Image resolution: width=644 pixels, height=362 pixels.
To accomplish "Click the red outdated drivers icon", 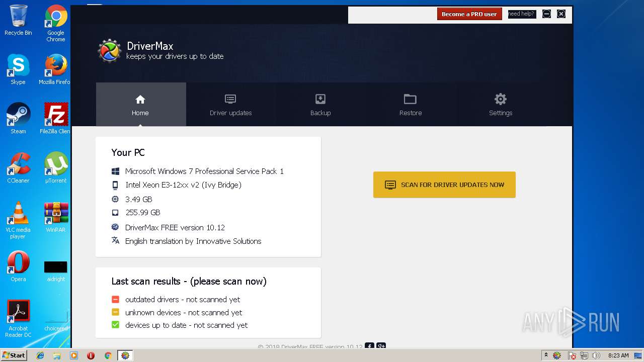I will click(115, 299).
